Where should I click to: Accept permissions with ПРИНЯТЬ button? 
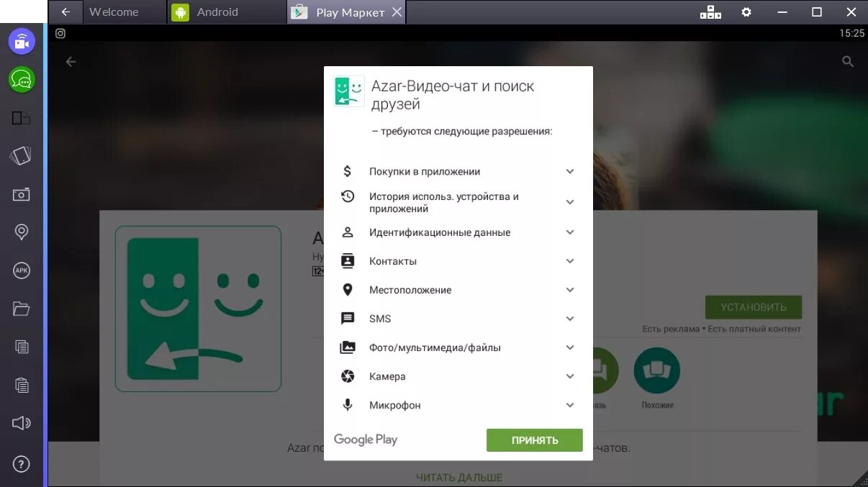[535, 440]
